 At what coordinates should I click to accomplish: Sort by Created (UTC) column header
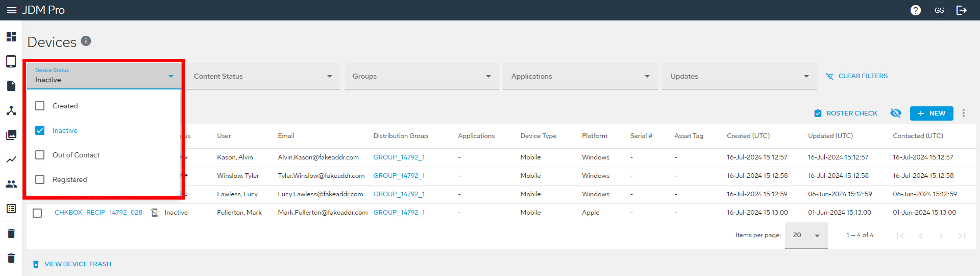(x=748, y=136)
